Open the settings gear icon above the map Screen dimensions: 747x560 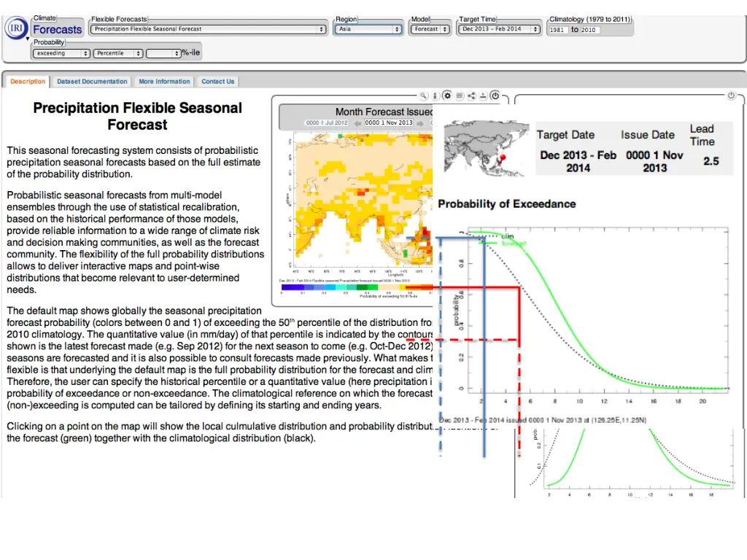coord(447,96)
